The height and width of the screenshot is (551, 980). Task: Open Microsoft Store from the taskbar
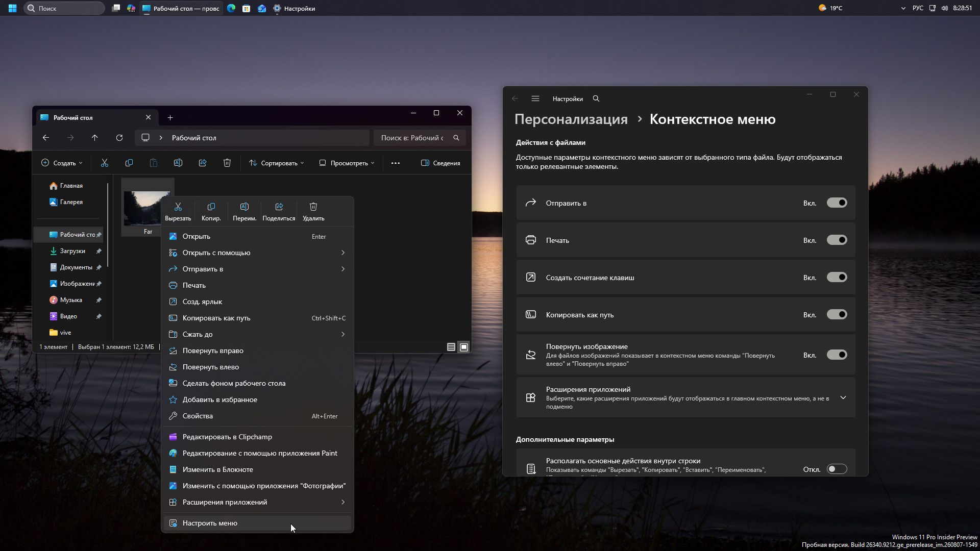247,8
